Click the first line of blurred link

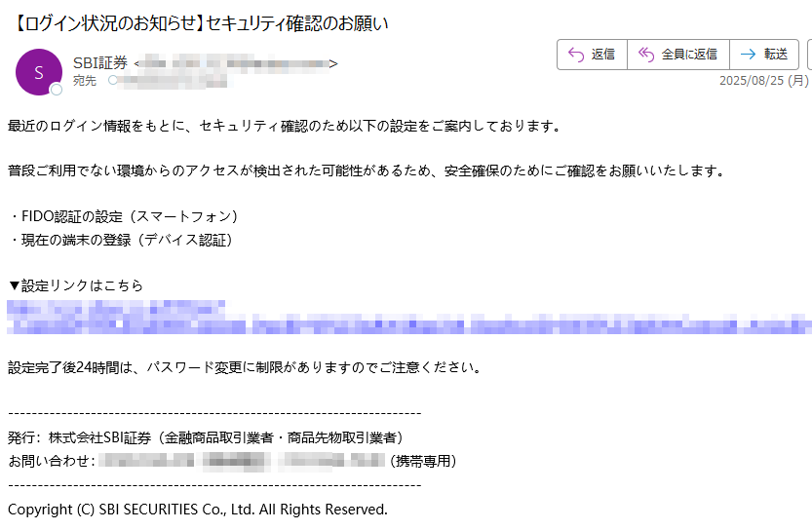point(116,309)
